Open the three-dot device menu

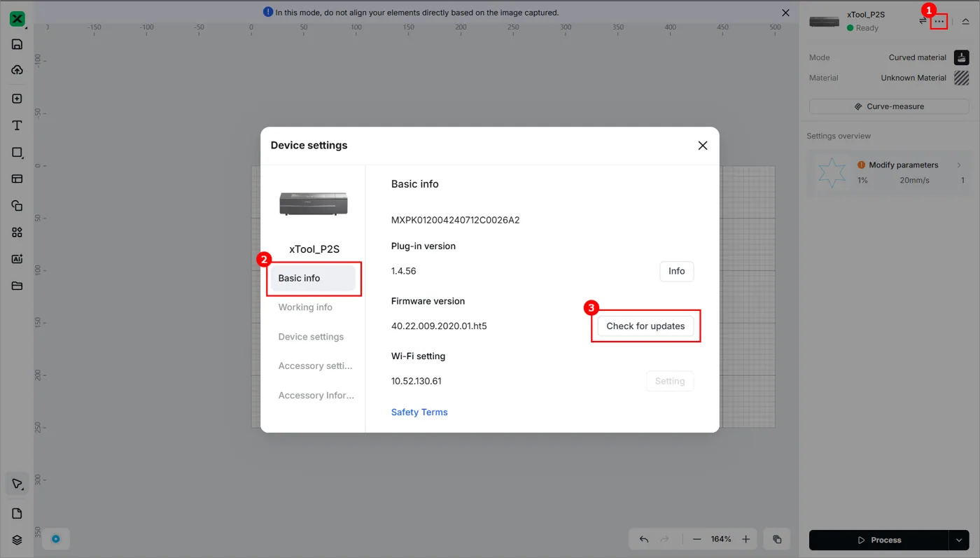939,22
